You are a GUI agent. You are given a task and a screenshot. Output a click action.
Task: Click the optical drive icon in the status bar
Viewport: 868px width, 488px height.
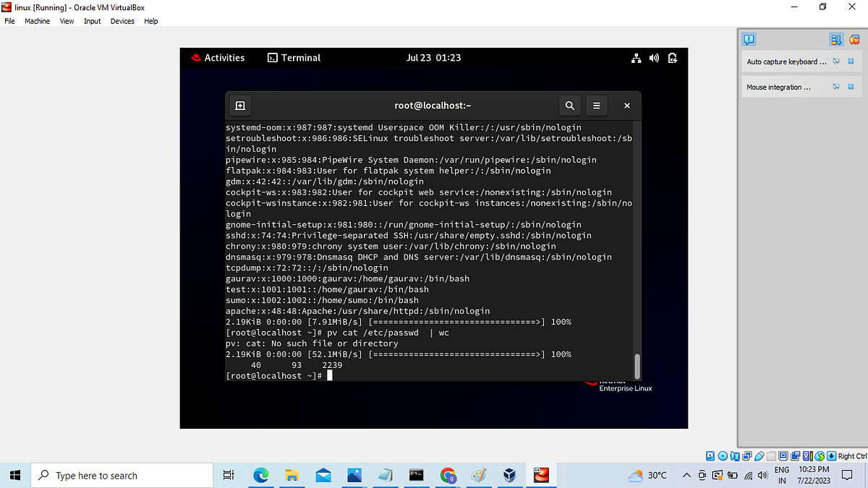pyautogui.click(x=723, y=455)
